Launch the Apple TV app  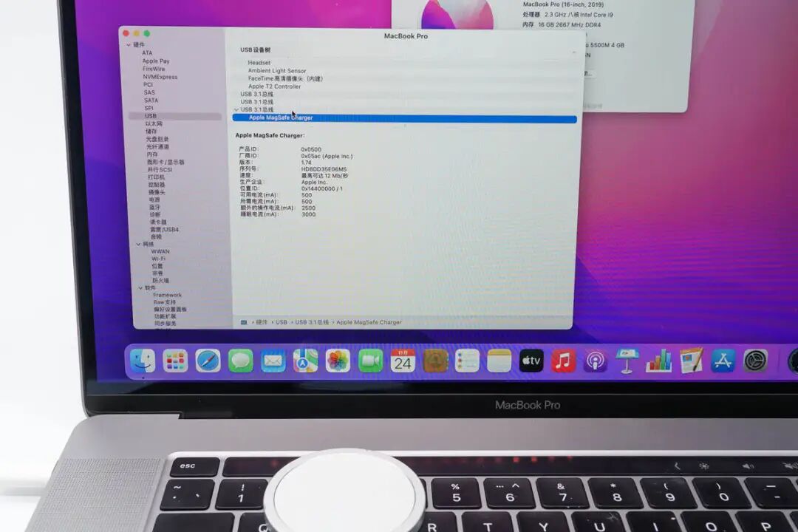click(531, 361)
